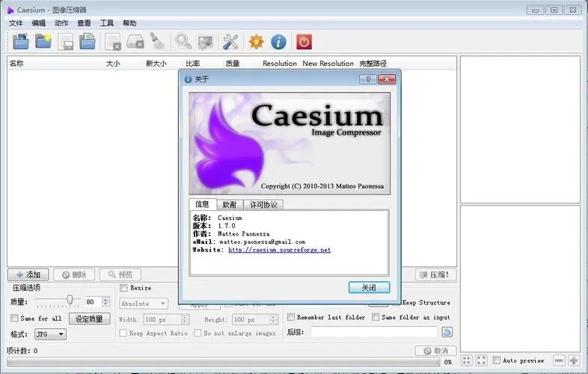Click the zoom in plus icon
Image resolution: width=588 pixels, height=374 pixels.
(573, 361)
